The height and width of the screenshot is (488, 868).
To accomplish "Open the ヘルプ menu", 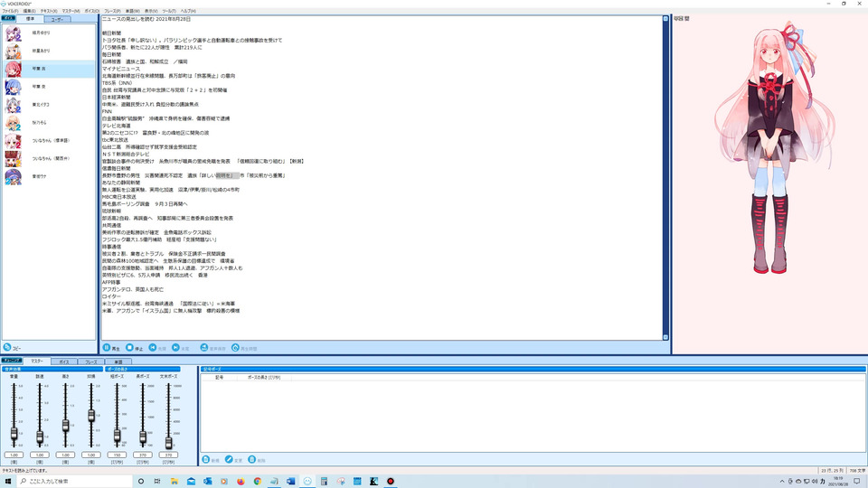I will 188,11.
